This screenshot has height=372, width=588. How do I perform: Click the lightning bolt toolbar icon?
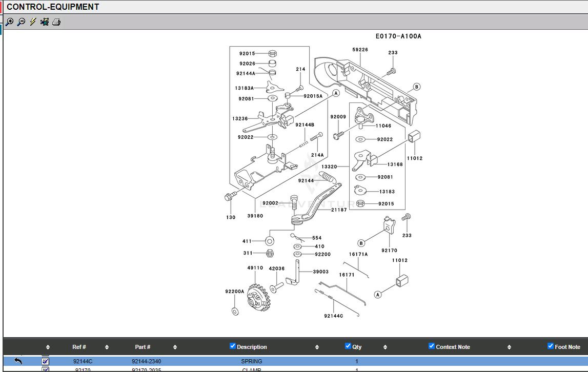point(33,22)
